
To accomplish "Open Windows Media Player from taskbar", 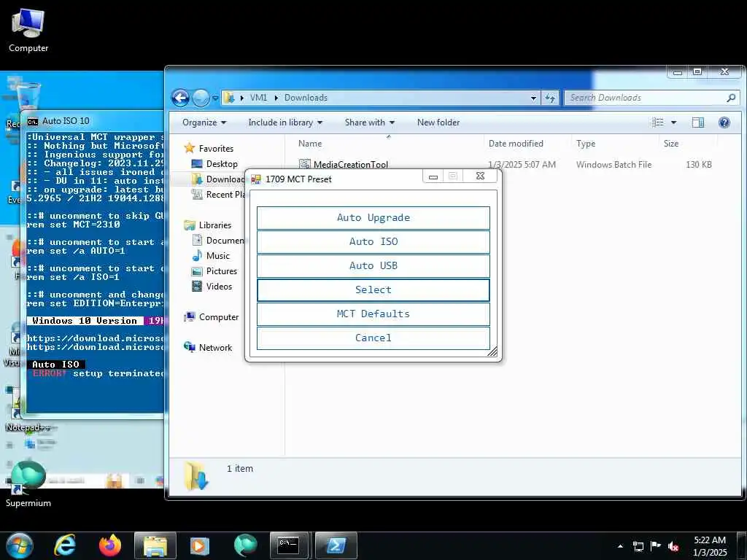I will click(200, 545).
